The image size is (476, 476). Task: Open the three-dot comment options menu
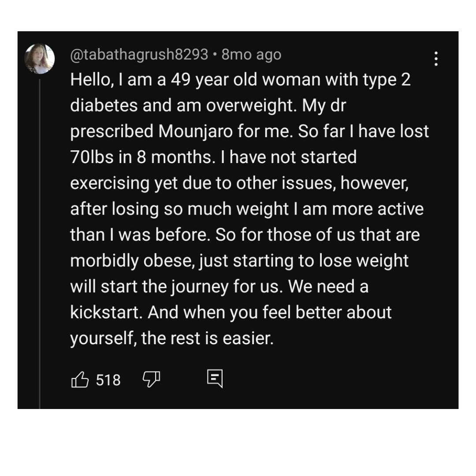tap(436, 59)
